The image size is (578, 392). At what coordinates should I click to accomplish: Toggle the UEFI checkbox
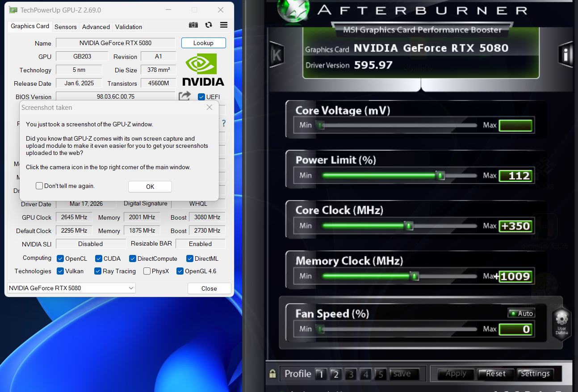[201, 97]
